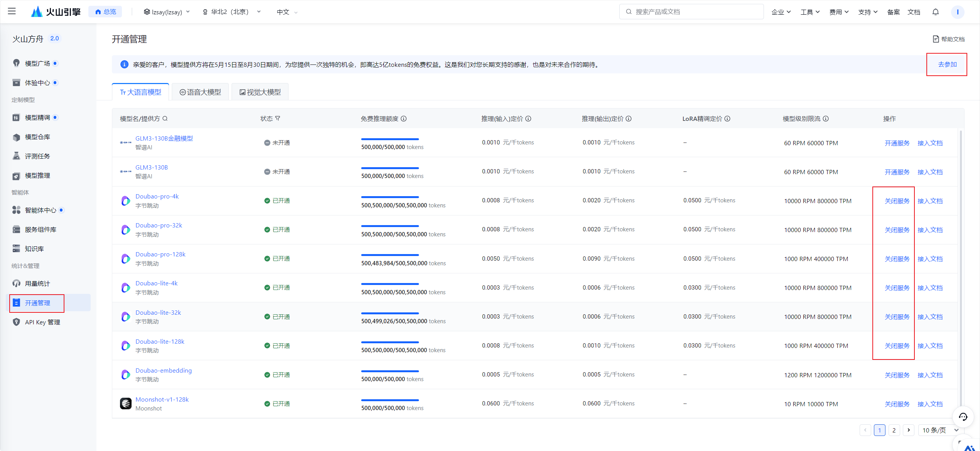This screenshot has height=451, width=980.
Task: Click 关闭服务 for Doubao-pro-4k
Action: coord(897,201)
